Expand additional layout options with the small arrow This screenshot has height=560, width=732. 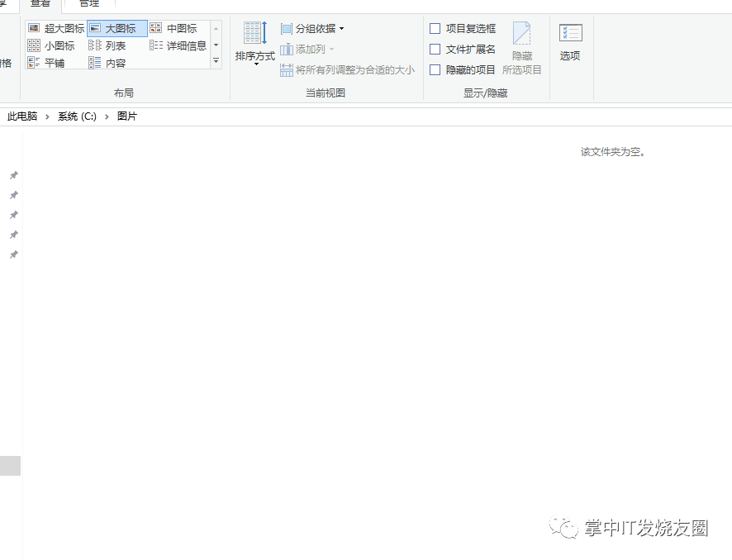coord(216,60)
